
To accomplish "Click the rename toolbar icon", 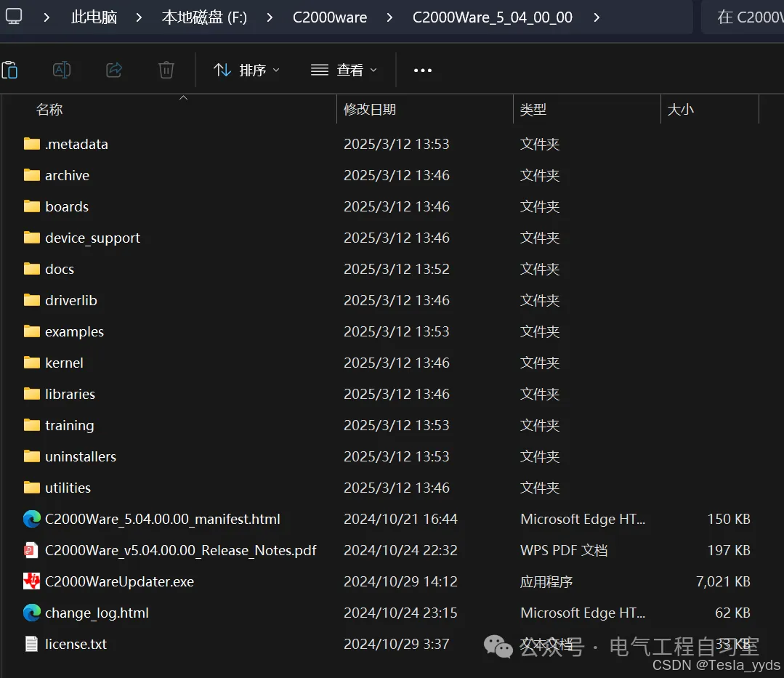I will tap(62, 70).
